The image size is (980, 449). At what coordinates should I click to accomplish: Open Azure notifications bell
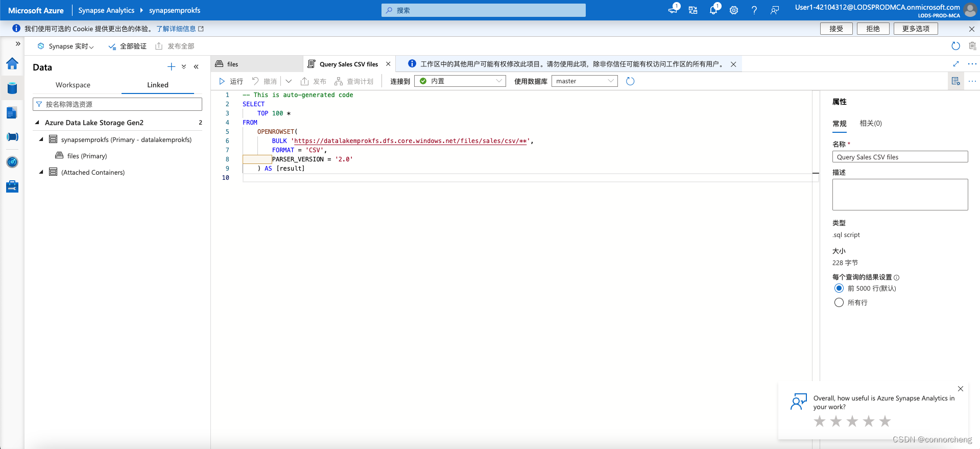tap(713, 10)
